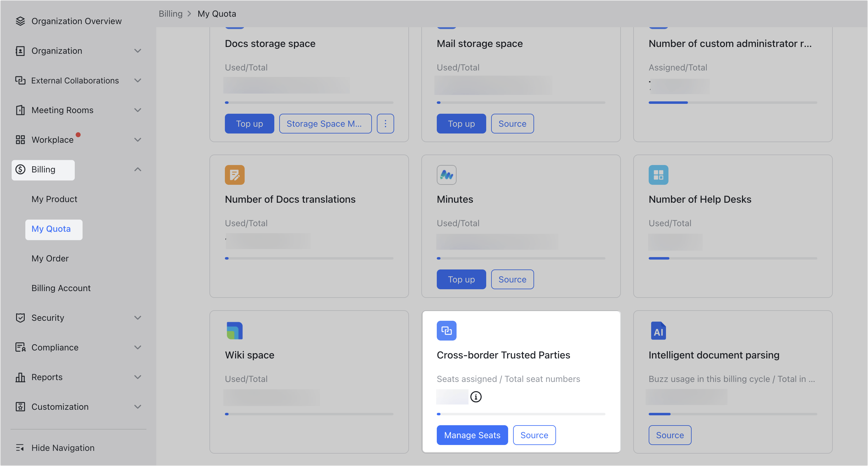Click Number of custom administrator r... title
Viewport: 868px width, 466px height.
pyautogui.click(x=730, y=44)
